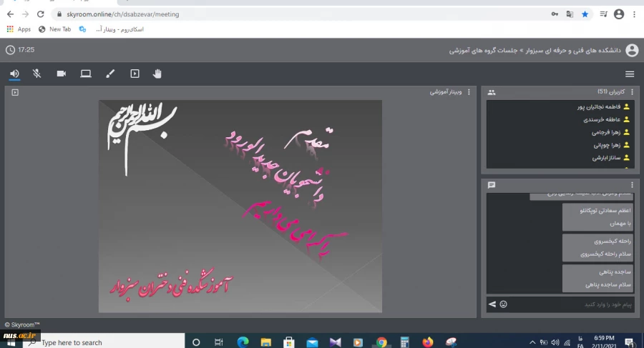
Task: Bookmark this page with the star icon
Action: [x=585, y=14]
